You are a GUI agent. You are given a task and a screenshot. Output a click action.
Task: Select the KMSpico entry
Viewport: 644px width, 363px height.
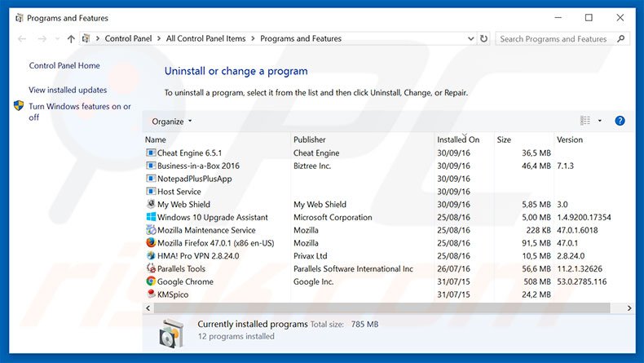pyautogui.click(x=173, y=294)
